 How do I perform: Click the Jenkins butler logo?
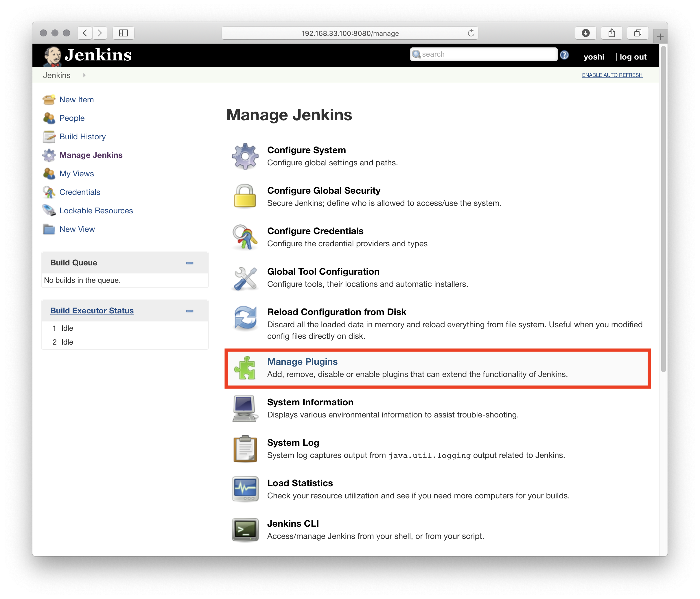[x=52, y=56]
